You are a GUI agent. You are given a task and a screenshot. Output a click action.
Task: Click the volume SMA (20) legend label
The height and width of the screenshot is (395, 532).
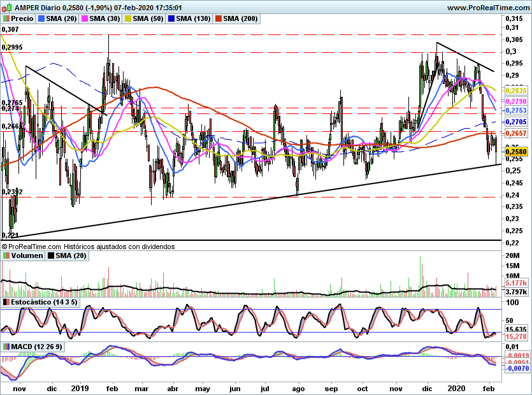67,255
